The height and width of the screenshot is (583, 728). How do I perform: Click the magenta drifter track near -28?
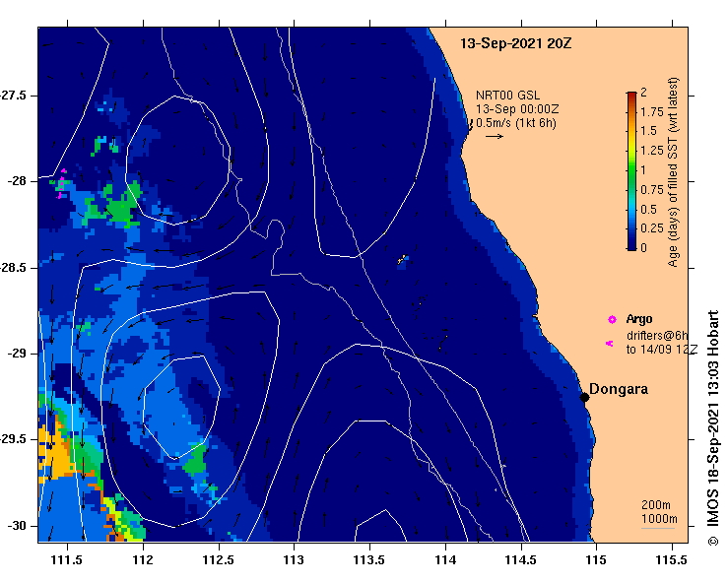(x=61, y=184)
